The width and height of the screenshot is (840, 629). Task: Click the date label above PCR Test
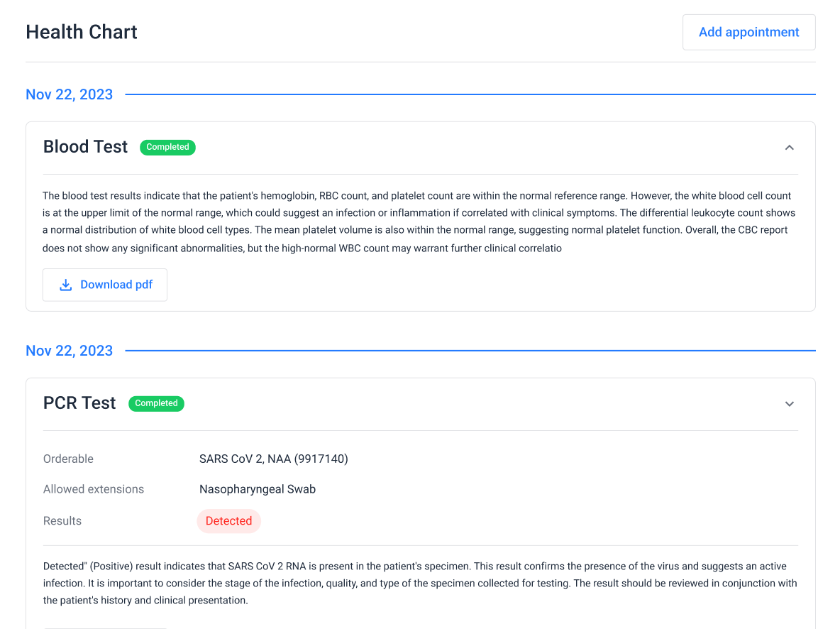[69, 351]
